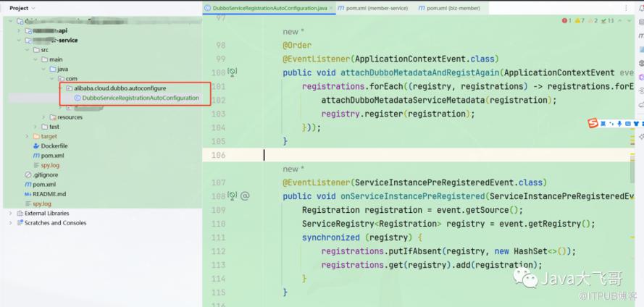The width and height of the screenshot is (644, 307).
Task: Click the .gitignore file icon
Action: click(28, 174)
